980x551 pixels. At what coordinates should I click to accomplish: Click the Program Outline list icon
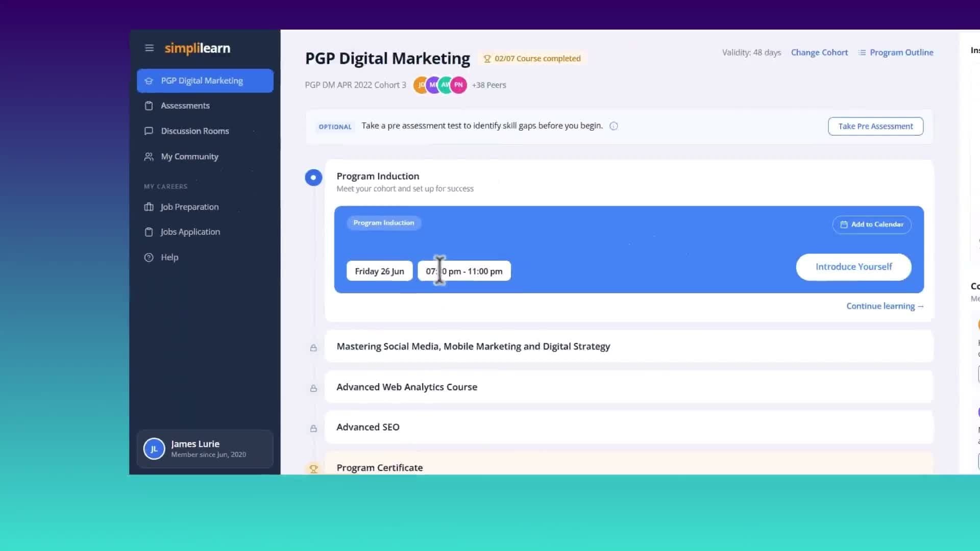pos(862,53)
